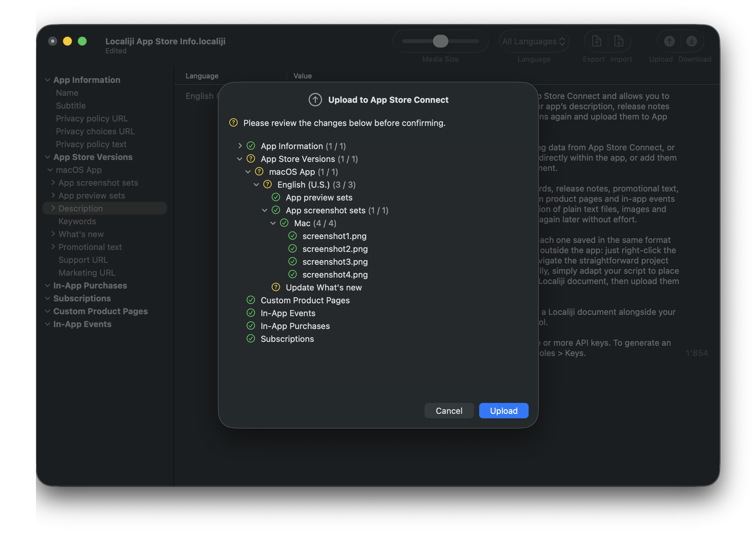Click the green check status for Subscriptions
The height and width of the screenshot is (534, 756).
pyautogui.click(x=251, y=339)
